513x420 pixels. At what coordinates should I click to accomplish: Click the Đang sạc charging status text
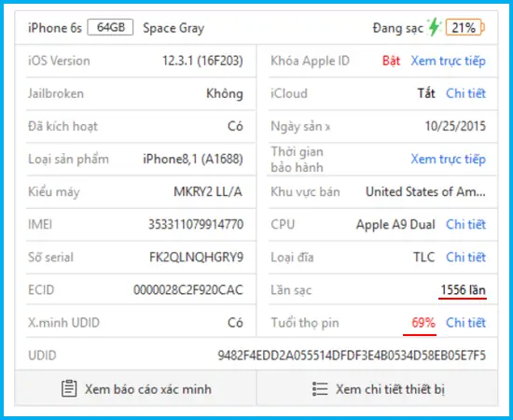tap(398, 29)
